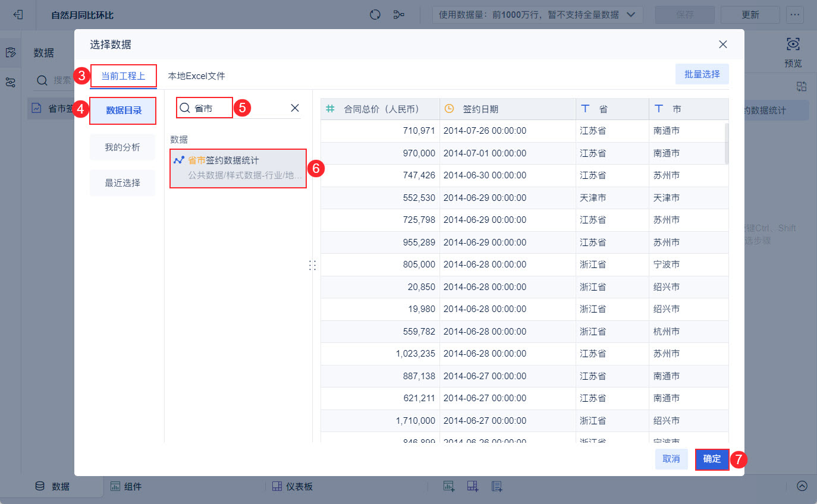Viewport: 817px width, 504px height.
Task: Click the 取消 button
Action: (x=671, y=459)
